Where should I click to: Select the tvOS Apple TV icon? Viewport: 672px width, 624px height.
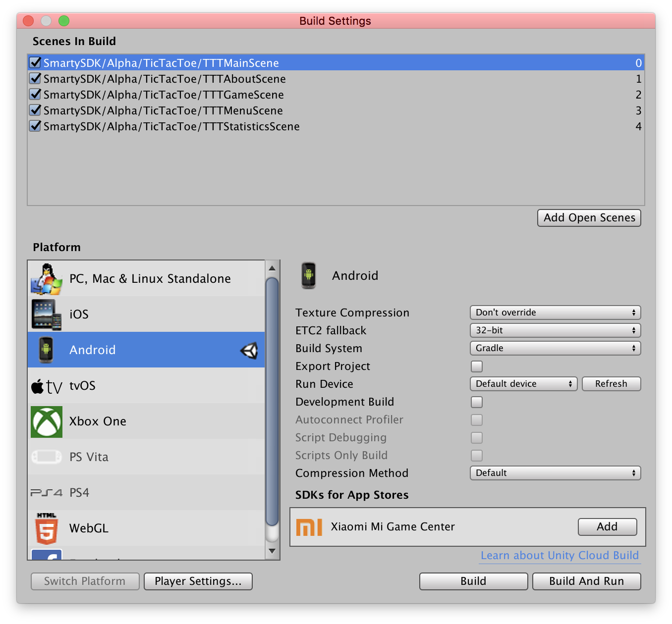pyautogui.click(x=46, y=386)
